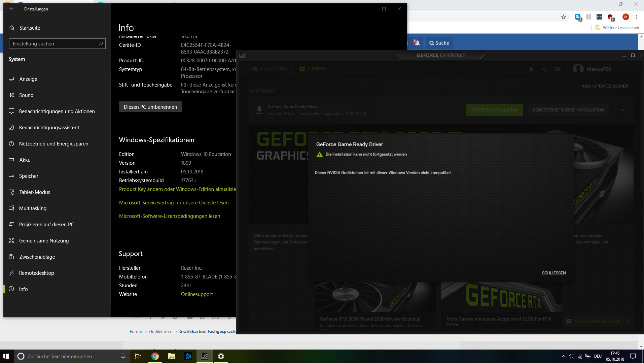
Task: Open DLSS for RTX GPUs article
Action: click(499, 322)
